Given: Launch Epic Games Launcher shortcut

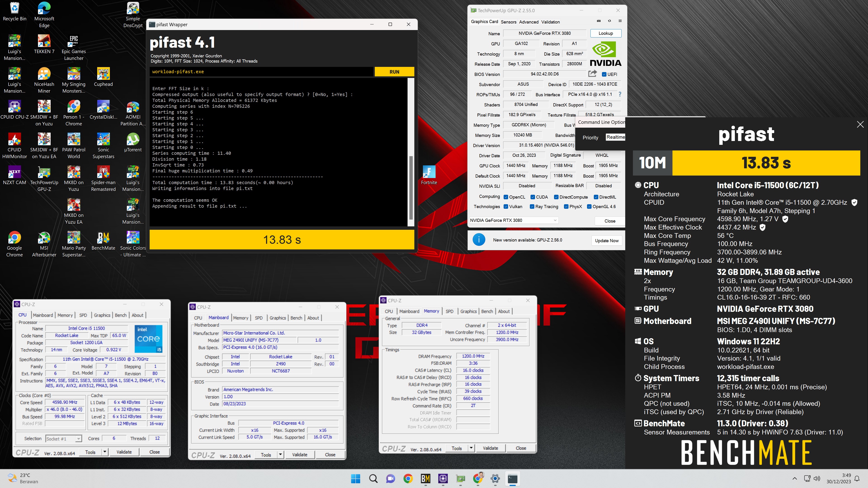Looking at the screenshot, I should tap(74, 48).
